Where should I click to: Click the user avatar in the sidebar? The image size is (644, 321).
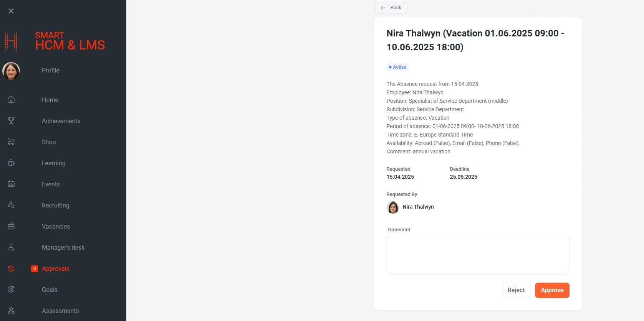tap(11, 71)
